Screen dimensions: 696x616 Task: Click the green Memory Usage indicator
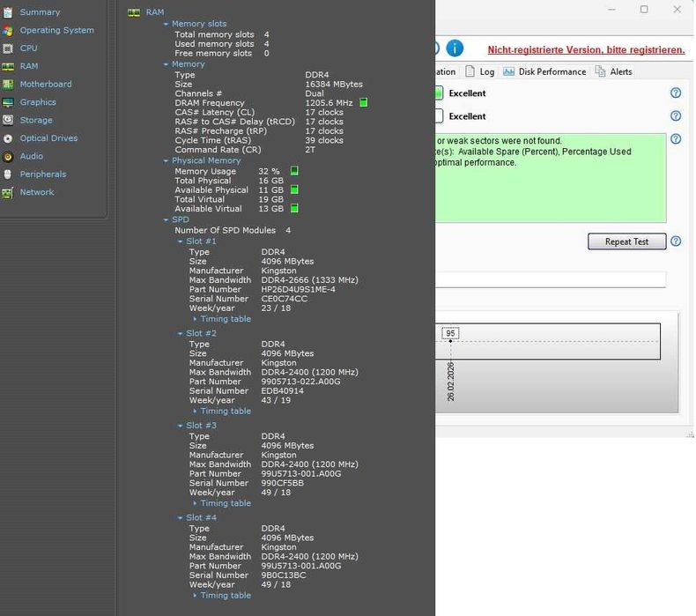[x=294, y=171]
